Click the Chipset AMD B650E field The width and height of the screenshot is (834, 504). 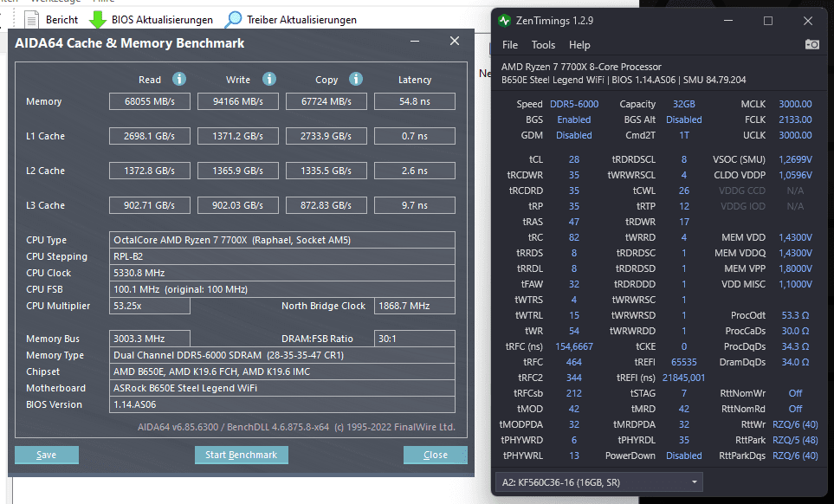pyautogui.click(x=282, y=372)
